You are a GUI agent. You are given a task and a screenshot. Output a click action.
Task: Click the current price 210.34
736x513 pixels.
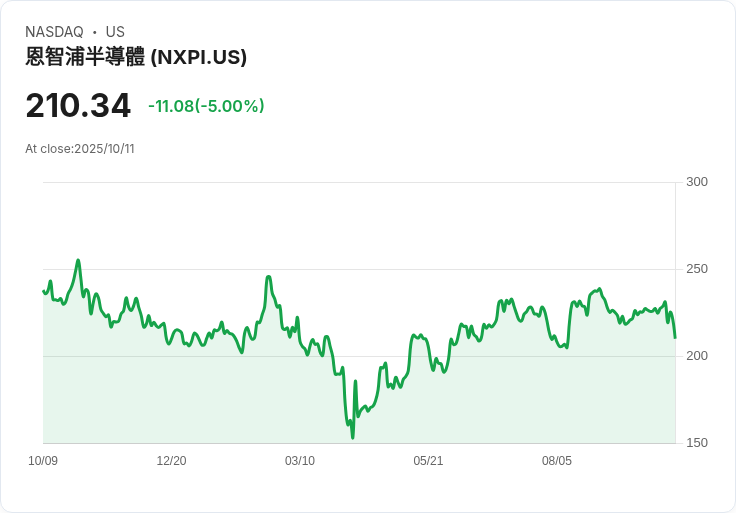tap(78, 106)
